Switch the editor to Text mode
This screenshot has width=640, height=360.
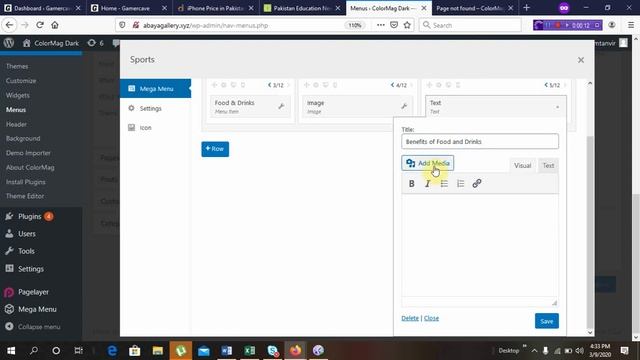548,165
